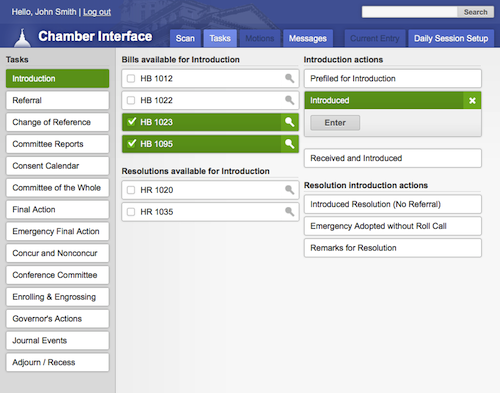Select the Introduction task
Screen dimensions: 500x393
(57, 78)
